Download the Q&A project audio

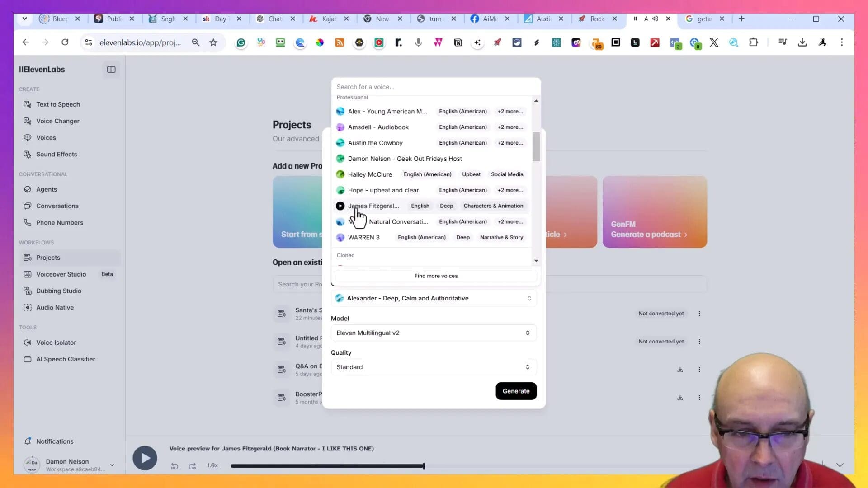[680, 370]
